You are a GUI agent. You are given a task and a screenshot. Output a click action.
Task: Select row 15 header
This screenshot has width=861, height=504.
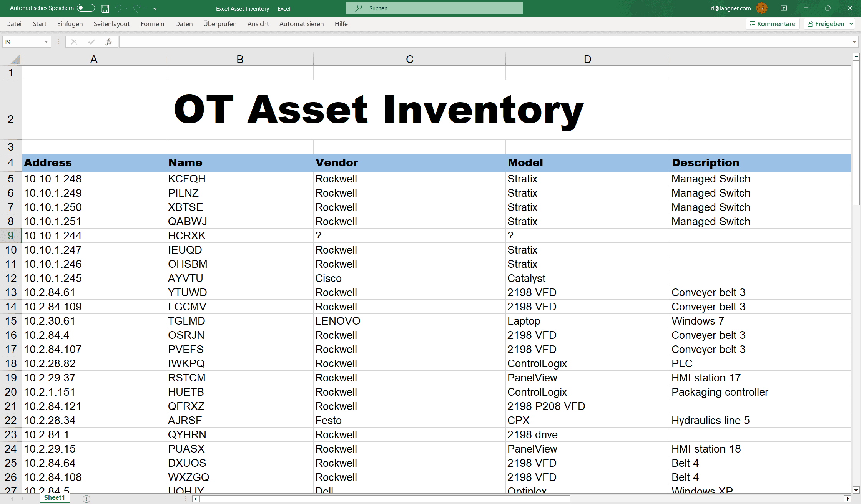(x=11, y=321)
